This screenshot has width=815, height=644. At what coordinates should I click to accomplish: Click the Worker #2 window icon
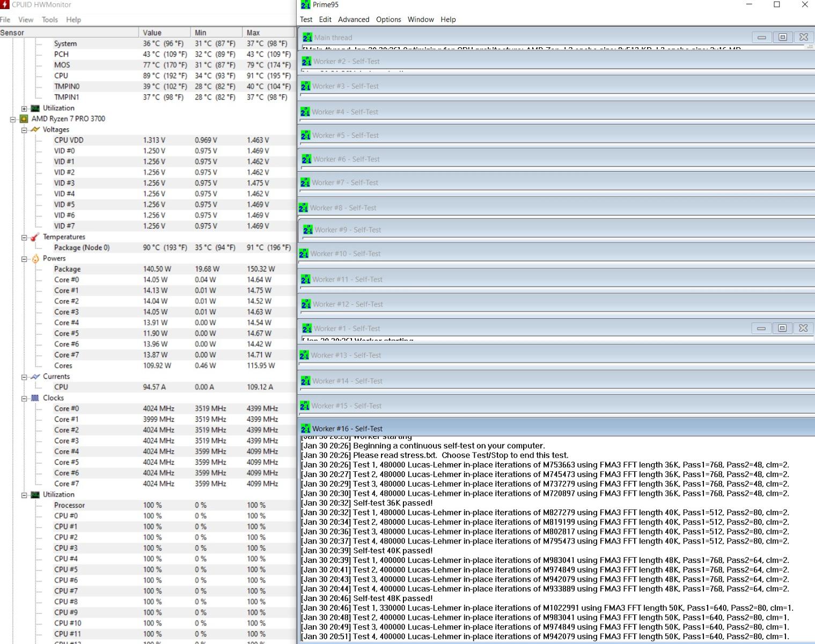click(x=306, y=61)
